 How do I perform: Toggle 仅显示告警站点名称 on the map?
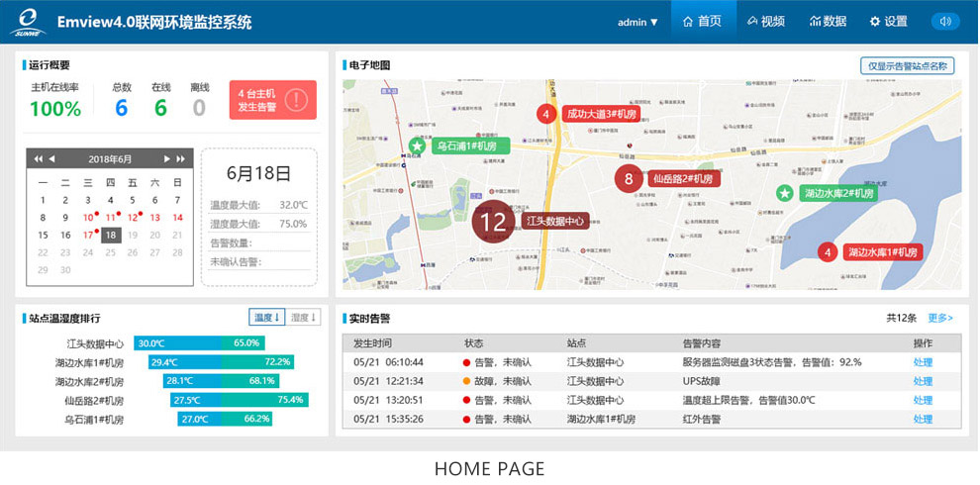907,66
